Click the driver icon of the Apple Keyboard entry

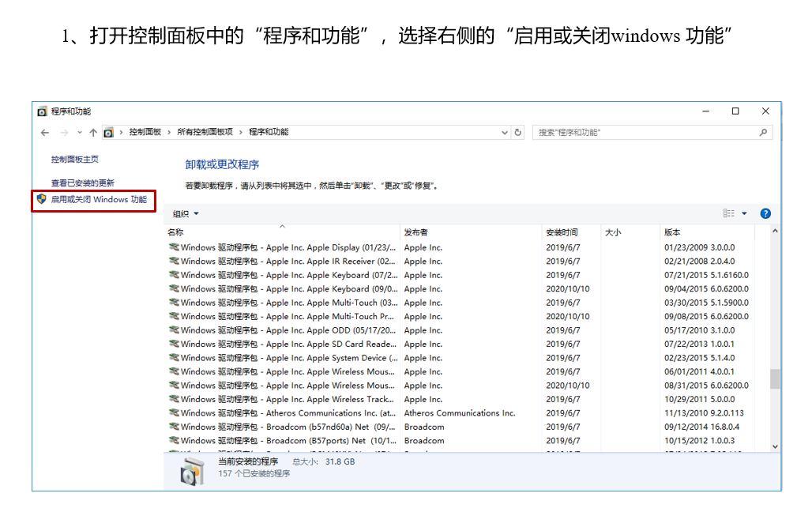176,275
